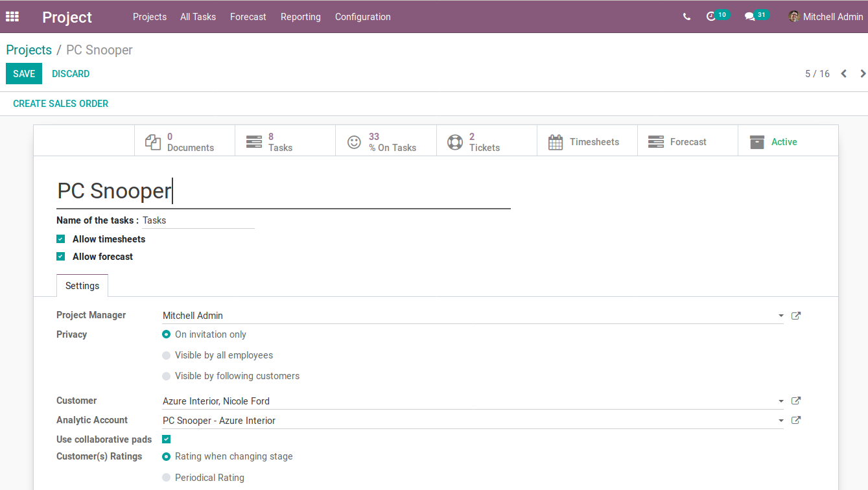This screenshot has width=868, height=490.
Task: Go to next record arrow
Action: click(x=862, y=74)
